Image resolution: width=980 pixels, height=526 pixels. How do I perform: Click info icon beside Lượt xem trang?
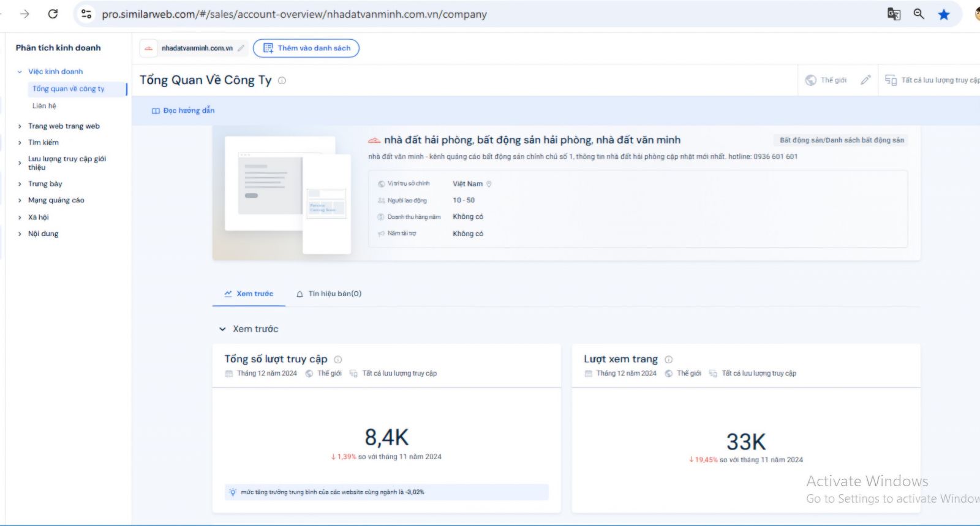pyautogui.click(x=668, y=360)
